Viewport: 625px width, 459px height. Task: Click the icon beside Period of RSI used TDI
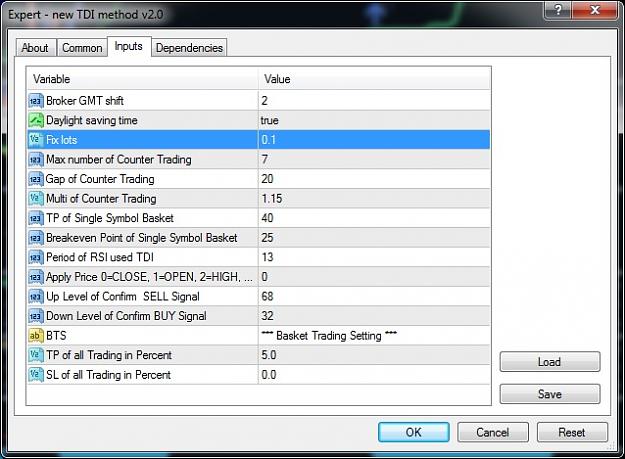pyautogui.click(x=35, y=257)
